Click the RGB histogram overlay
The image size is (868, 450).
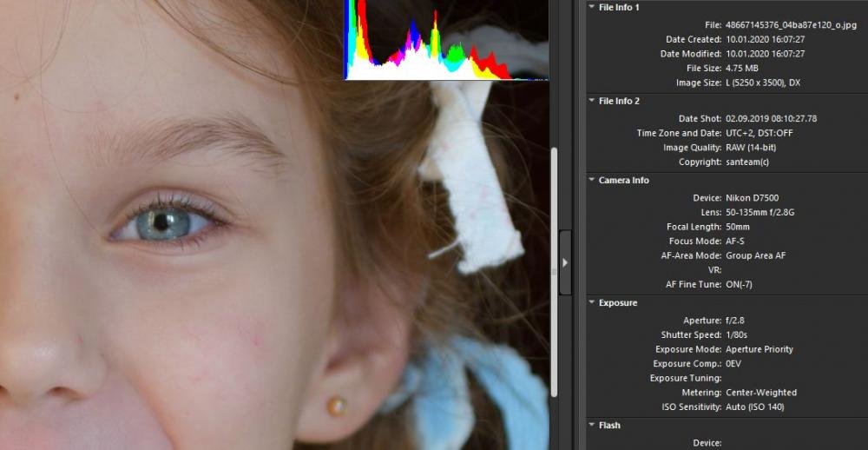tap(446, 40)
